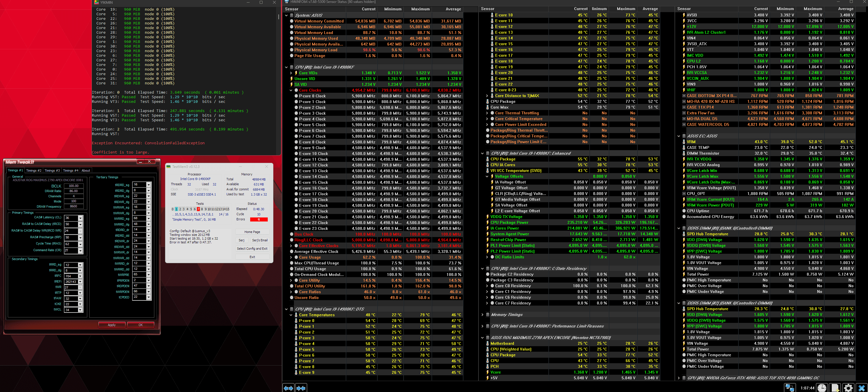Open the Command Rate (CR) dropdown

click(x=80, y=251)
